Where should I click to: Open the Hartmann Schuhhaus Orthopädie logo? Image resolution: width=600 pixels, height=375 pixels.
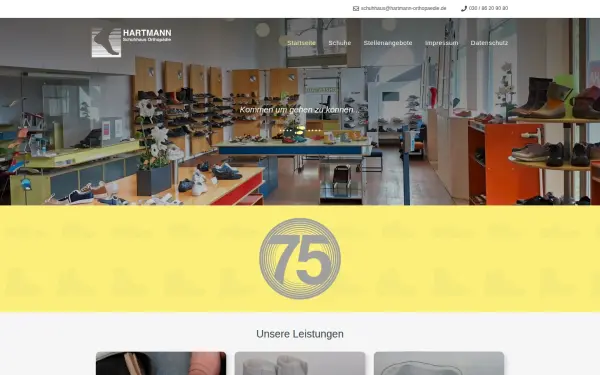click(131, 42)
